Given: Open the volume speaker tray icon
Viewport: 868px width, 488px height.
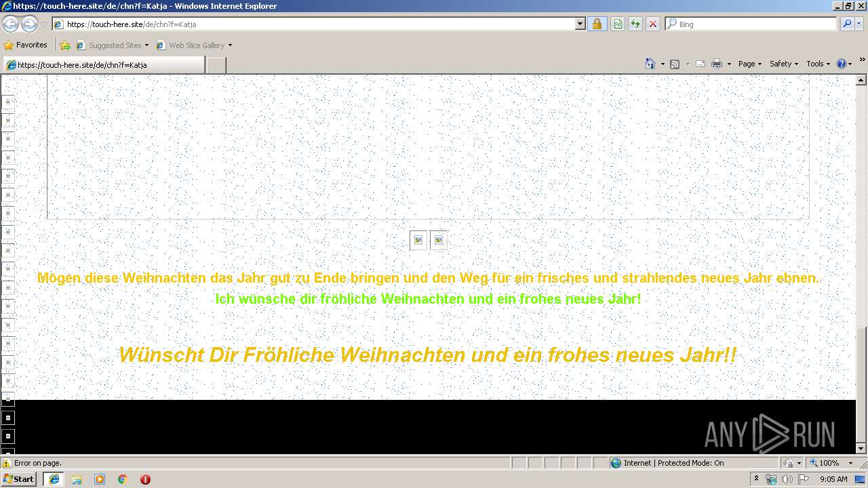Looking at the screenshot, I should (x=787, y=479).
